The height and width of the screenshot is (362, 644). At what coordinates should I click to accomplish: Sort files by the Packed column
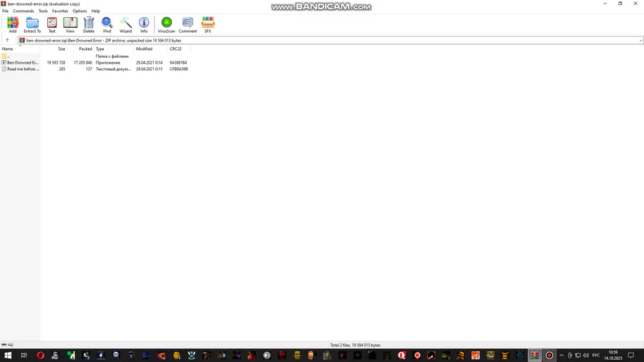80,49
